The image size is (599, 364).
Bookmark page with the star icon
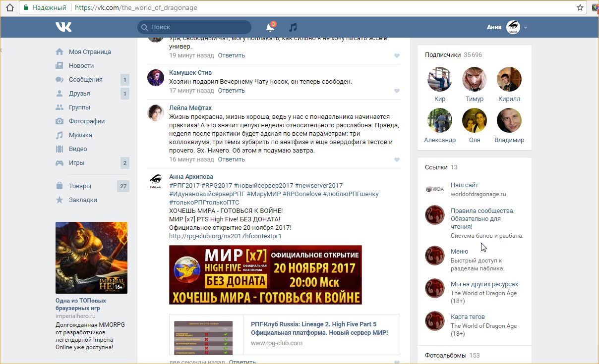pyautogui.click(x=580, y=7)
